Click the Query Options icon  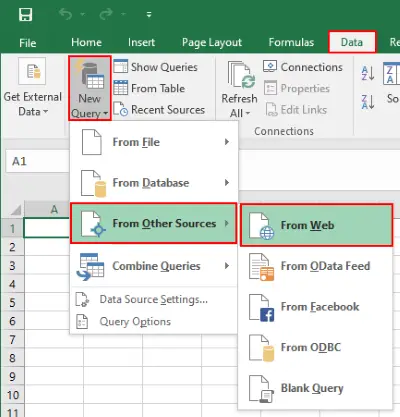pyautogui.click(x=82, y=322)
